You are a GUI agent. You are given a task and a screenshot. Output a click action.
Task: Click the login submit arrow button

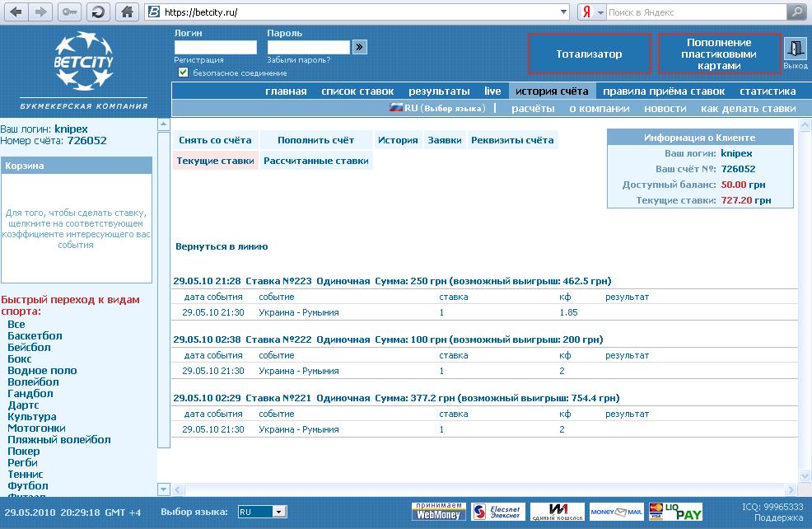359,48
